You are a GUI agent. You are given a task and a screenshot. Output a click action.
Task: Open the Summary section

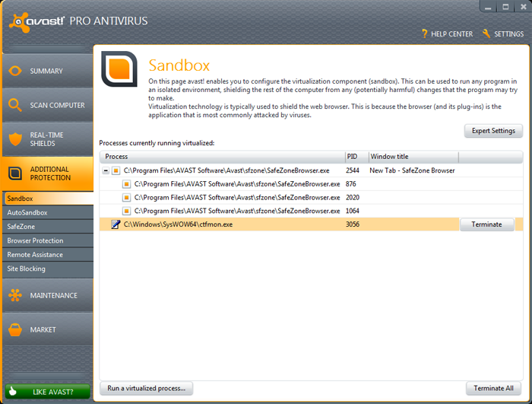(48, 71)
